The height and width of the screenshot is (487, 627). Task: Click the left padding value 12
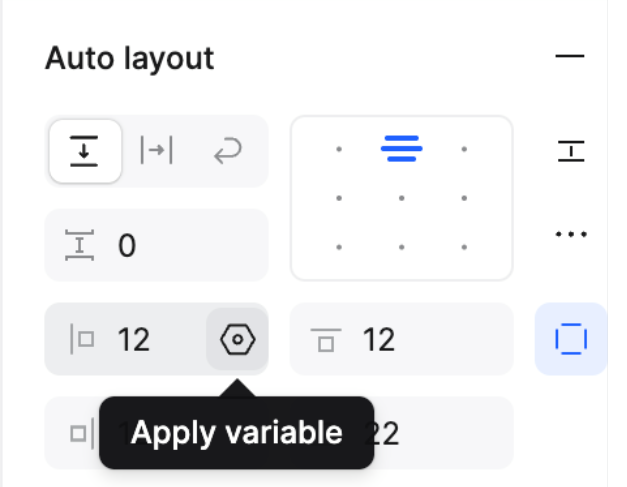(135, 340)
